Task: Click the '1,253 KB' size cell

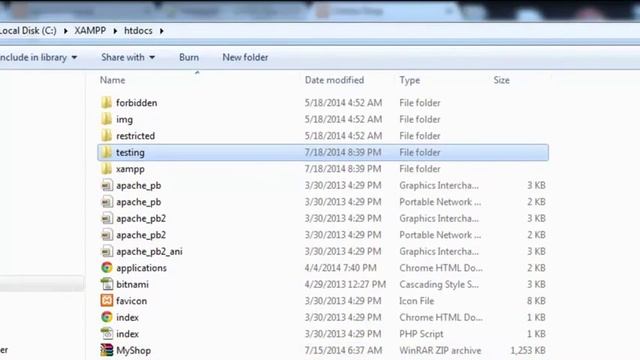Action: [528, 351]
